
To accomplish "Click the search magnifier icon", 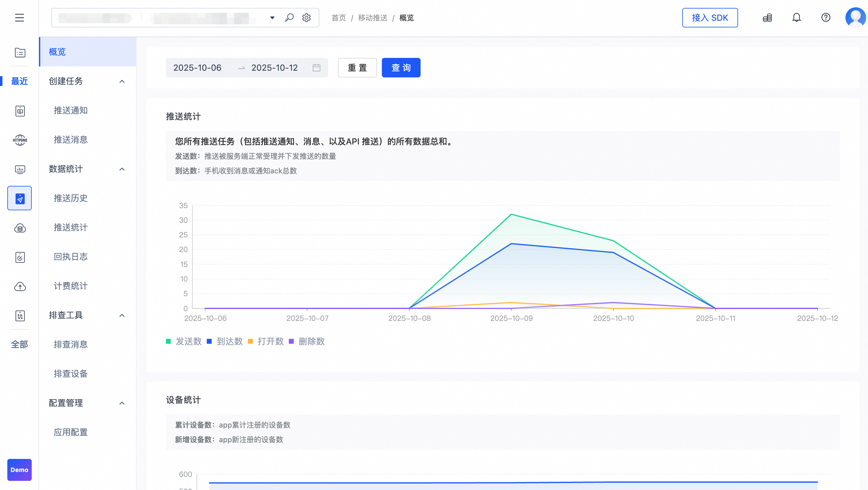I will tap(289, 17).
